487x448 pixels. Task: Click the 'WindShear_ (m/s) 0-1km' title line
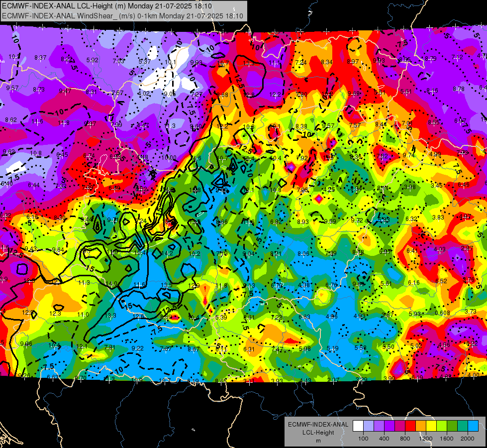pyautogui.click(x=122, y=16)
